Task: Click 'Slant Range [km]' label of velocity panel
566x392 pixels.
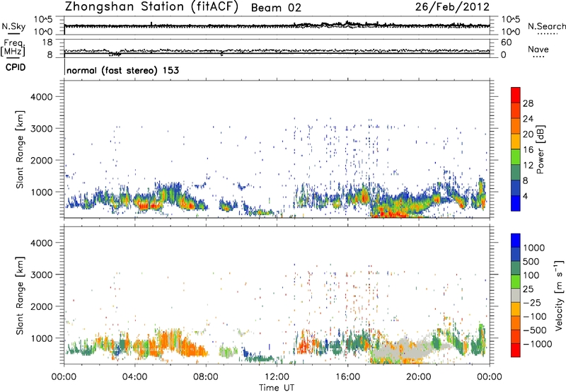Action: click(x=20, y=296)
